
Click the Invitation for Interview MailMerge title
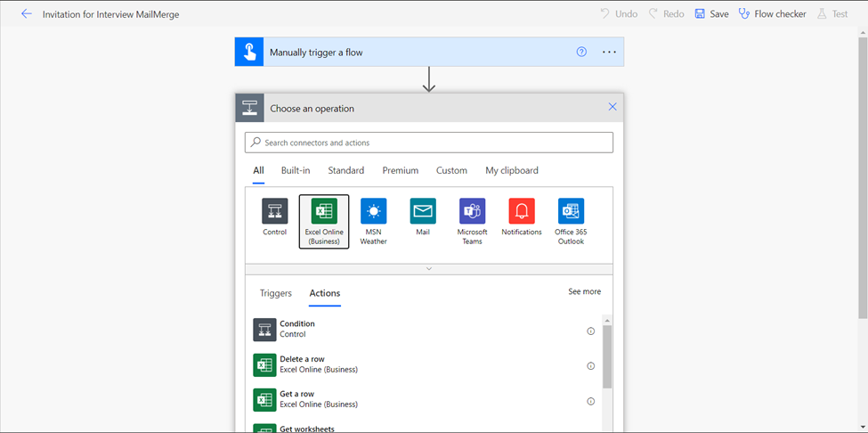pyautogui.click(x=110, y=14)
